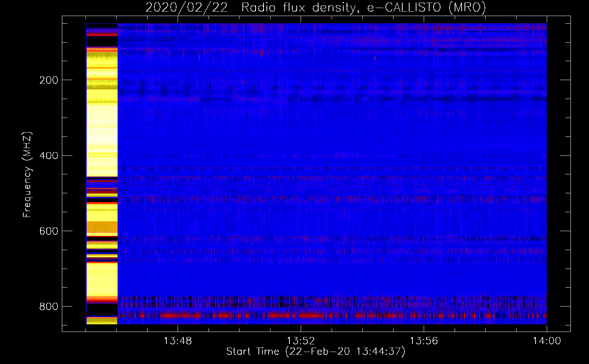Viewport: 589px width, 364px height.
Task: Click the 400 frequency tick label
Action: click(x=49, y=156)
